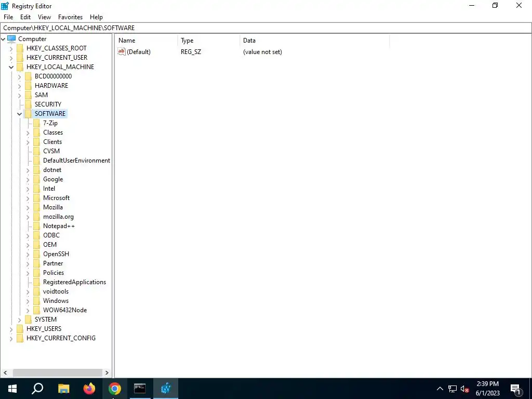The height and width of the screenshot is (399, 532).
Task: Expand the SAM key arrow
Action: click(19, 95)
